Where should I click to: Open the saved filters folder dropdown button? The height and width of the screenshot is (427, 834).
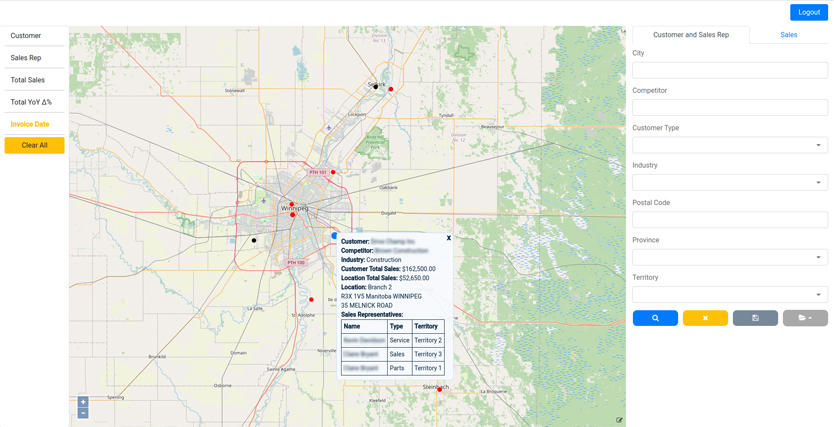[805, 318]
